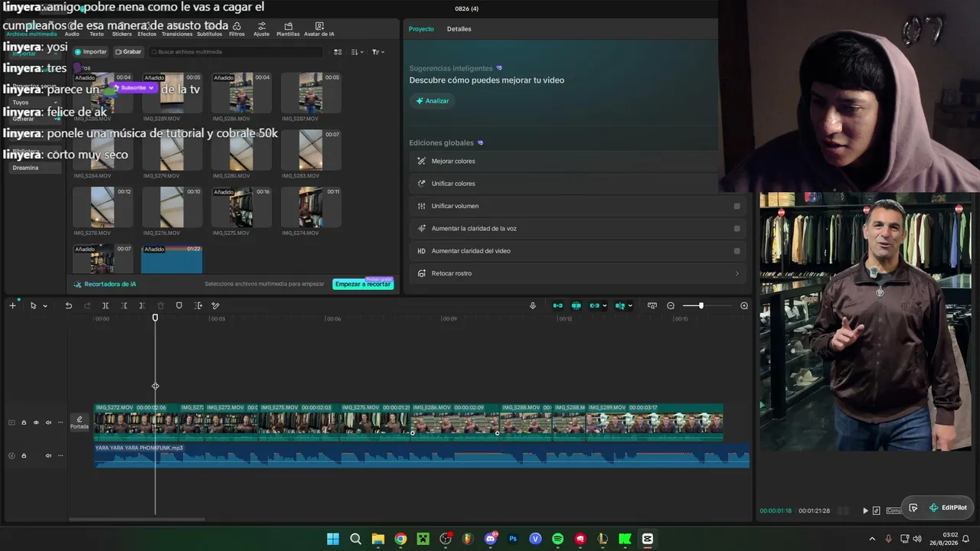Enable Aumentar la claridad de la voz
Image resolution: width=980 pixels, height=551 pixels.
tap(737, 228)
